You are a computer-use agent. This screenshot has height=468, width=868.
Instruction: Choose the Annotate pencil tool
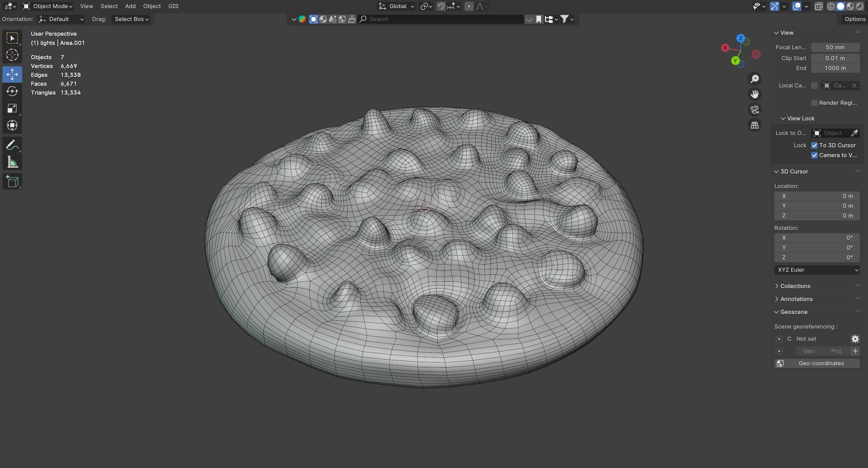[12, 145]
